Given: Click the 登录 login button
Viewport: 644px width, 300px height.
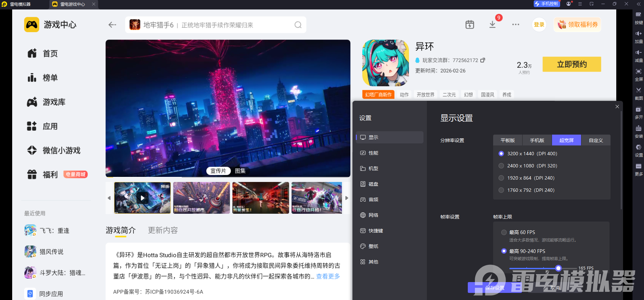Looking at the screenshot, I should pos(539,25).
